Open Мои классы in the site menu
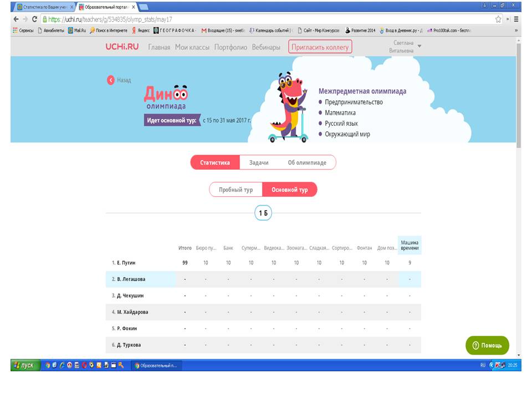Image resolution: width=532 pixels, height=399 pixels. pyautogui.click(x=192, y=47)
